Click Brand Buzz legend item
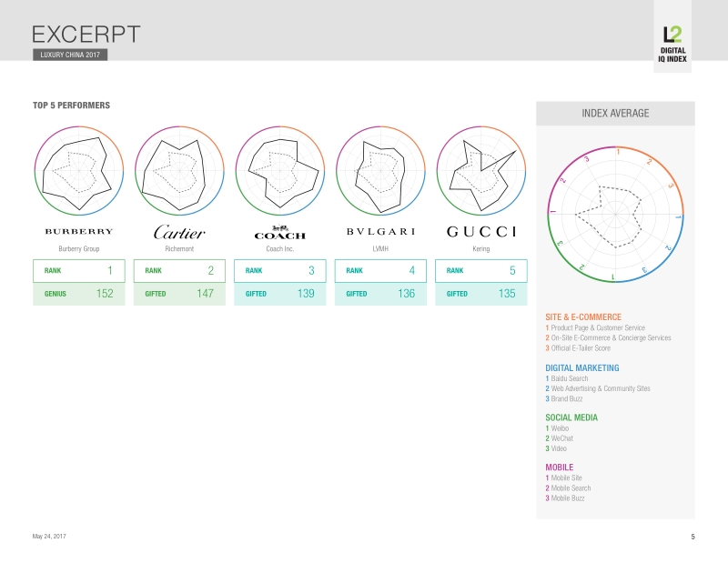This screenshot has height=563, width=728. [564, 398]
